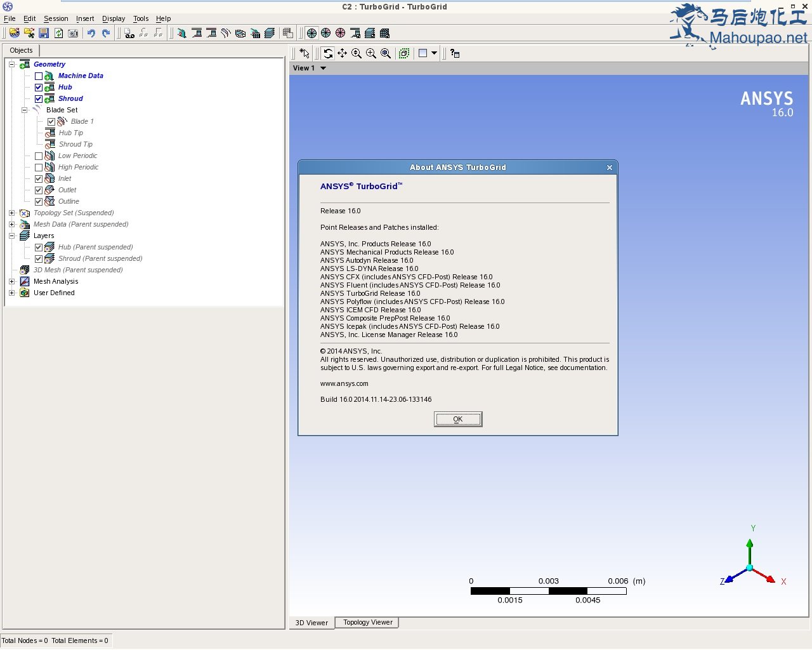812x650 pixels.
Task: Click the second folder icon with gears
Action: tap(29, 33)
